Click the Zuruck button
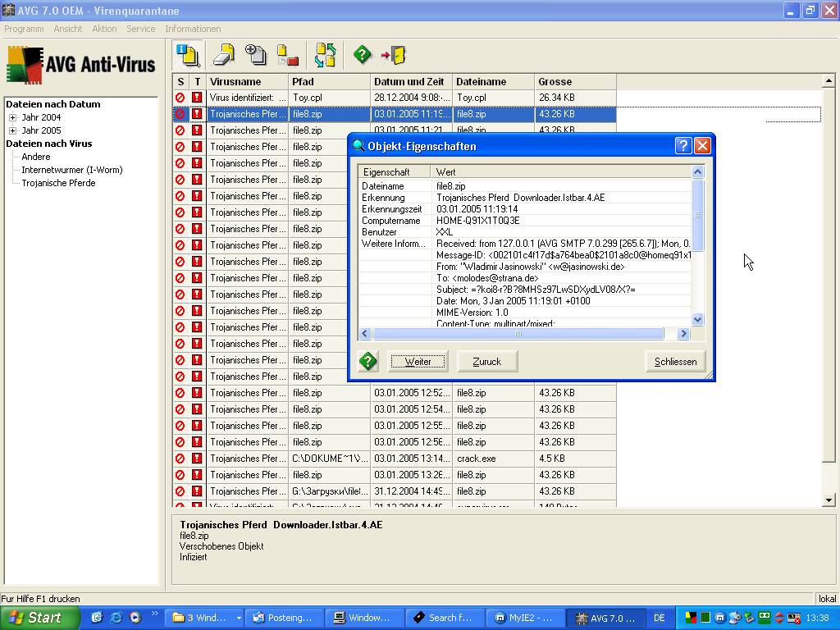840x630 pixels. (x=487, y=362)
